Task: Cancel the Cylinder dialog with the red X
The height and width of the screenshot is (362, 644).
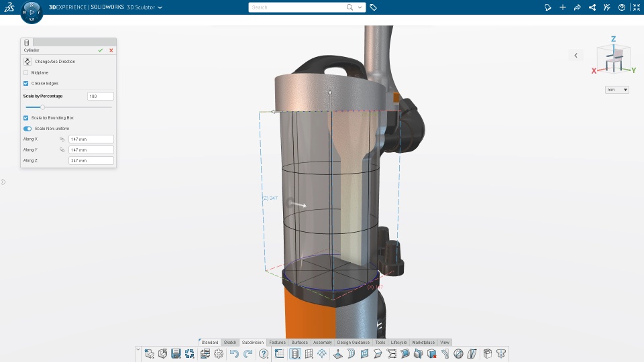Action: [x=111, y=50]
